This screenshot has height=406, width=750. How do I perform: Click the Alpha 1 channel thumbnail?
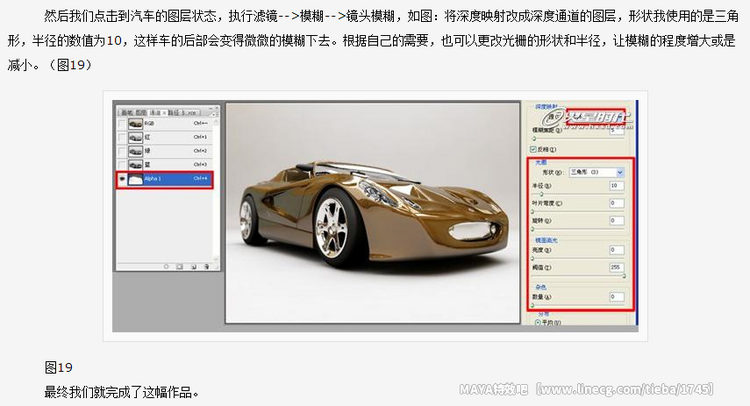[x=135, y=179]
